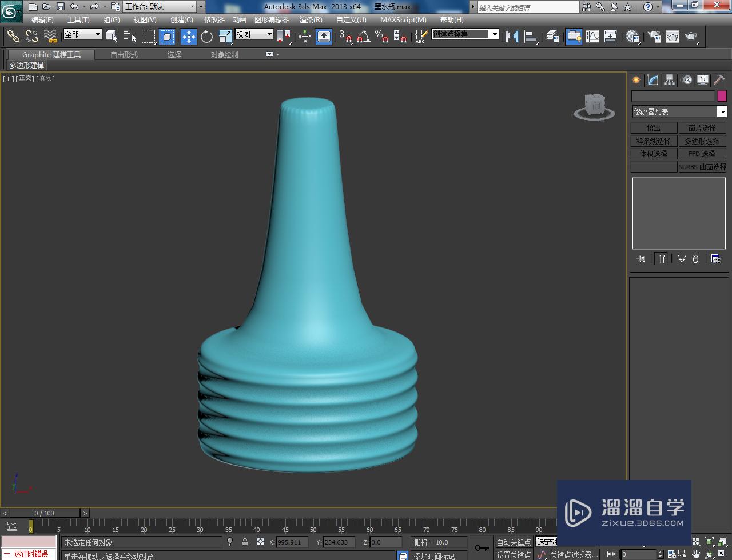Open the 工具(T) menu
This screenshot has height=560, width=732.
click(x=78, y=20)
